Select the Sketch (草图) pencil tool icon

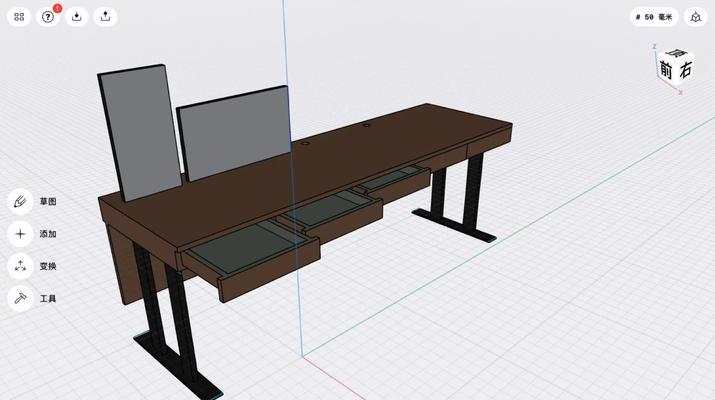(20, 202)
